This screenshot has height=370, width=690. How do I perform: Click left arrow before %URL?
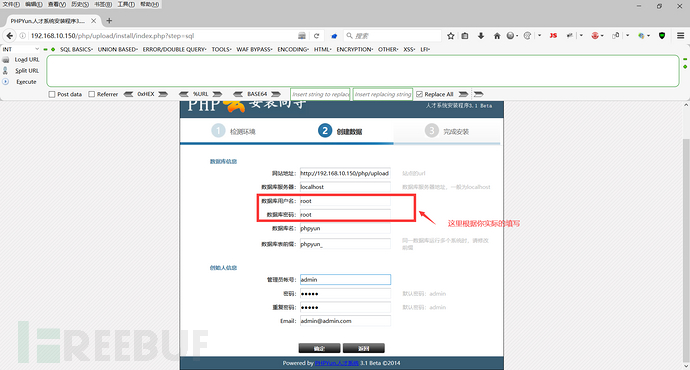tap(184, 94)
